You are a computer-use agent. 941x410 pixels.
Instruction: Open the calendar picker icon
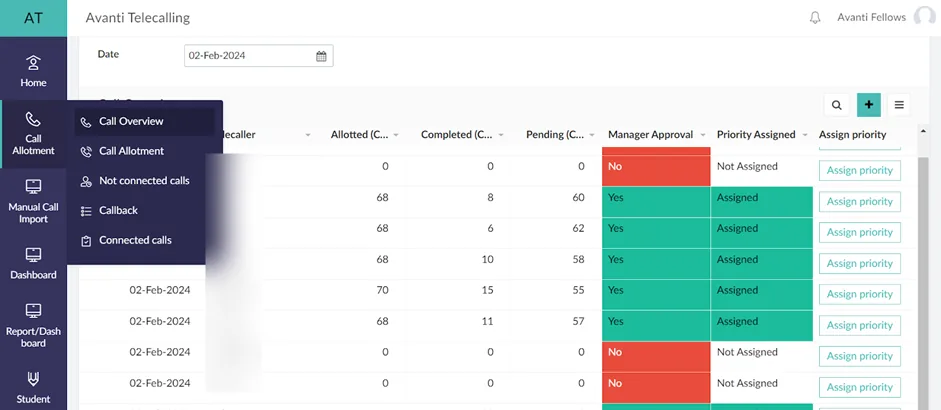(321, 56)
